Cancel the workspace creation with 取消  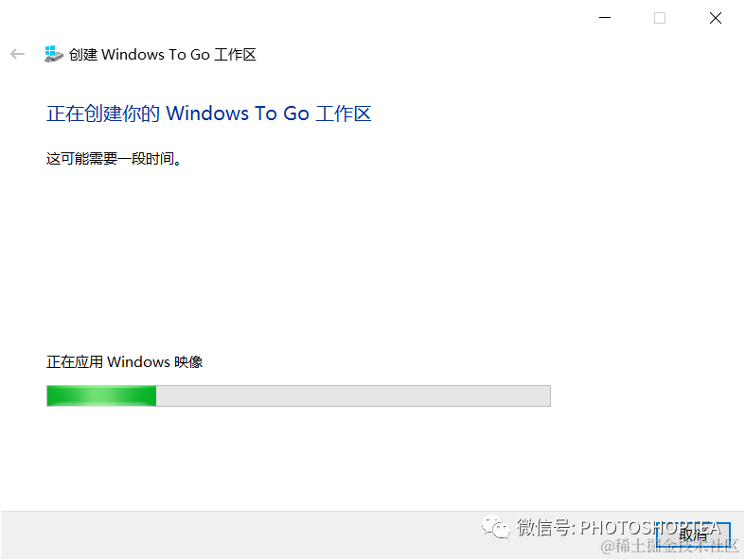point(693,534)
